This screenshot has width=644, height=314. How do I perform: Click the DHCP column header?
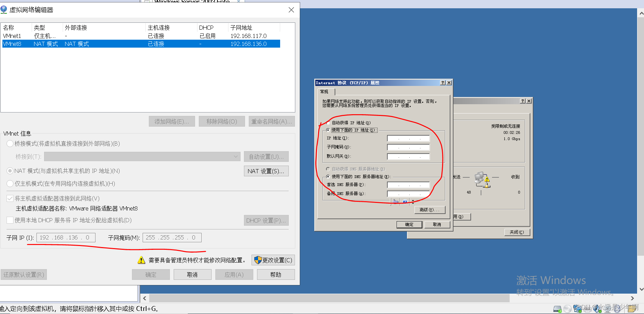(x=213, y=28)
